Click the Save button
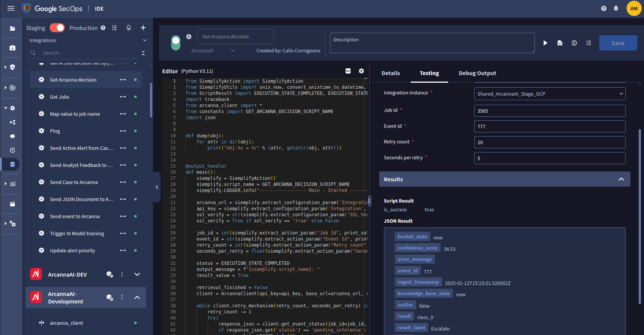Image resolution: width=644 pixels, height=335 pixels. 618,43
